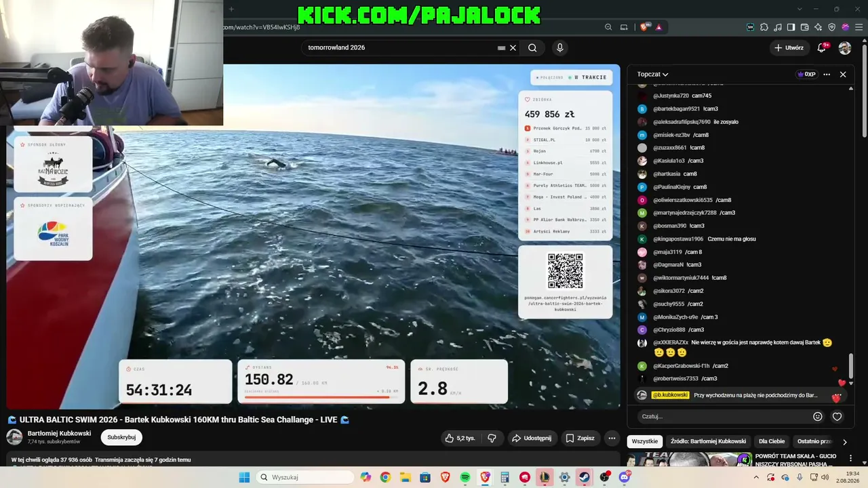Open more video actions three-dot menu
The height and width of the screenshot is (488, 868).
click(x=612, y=439)
